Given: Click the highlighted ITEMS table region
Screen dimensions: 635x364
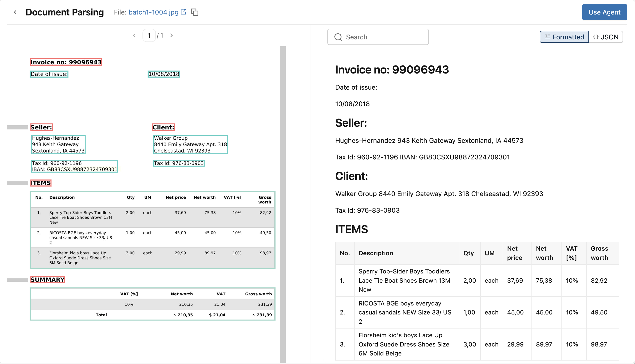Looking at the screenshot, I should pyautogui.click(x=153, y=230).
